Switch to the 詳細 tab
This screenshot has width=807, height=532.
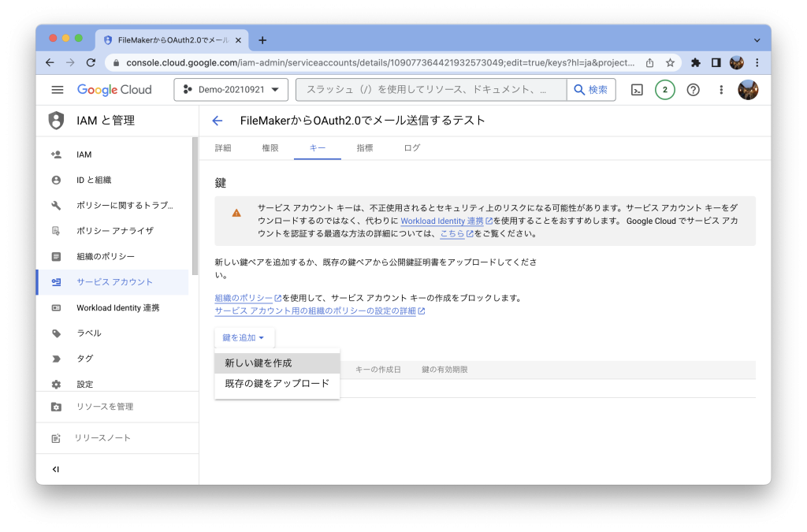click(223, 148)
